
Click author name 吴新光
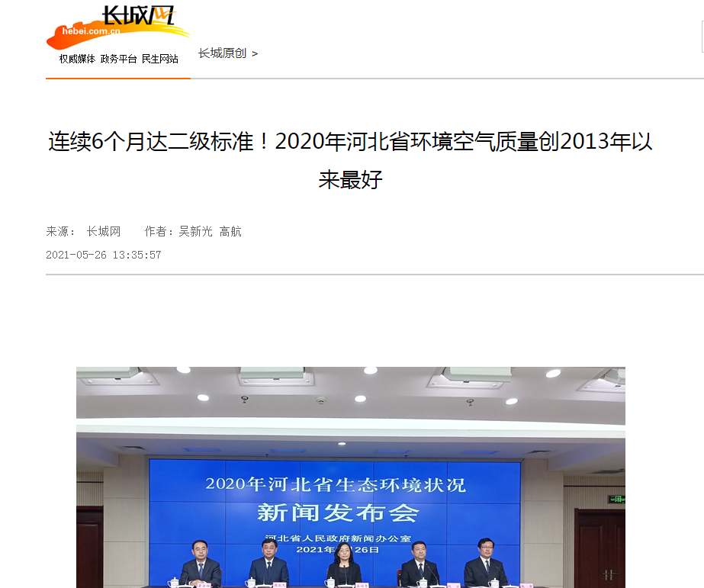(195, 232)
